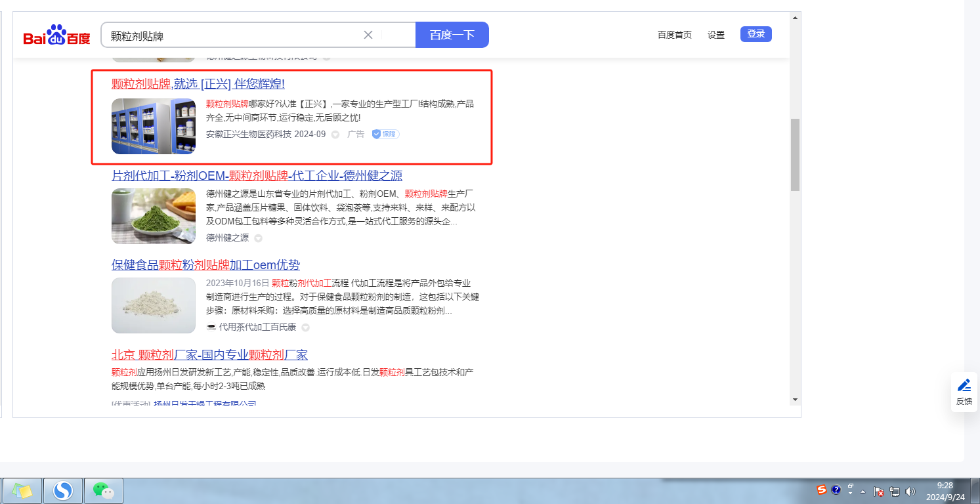980x504 pixels.
Task: Open WeChat from the taskbar
Action: [103, 490]
